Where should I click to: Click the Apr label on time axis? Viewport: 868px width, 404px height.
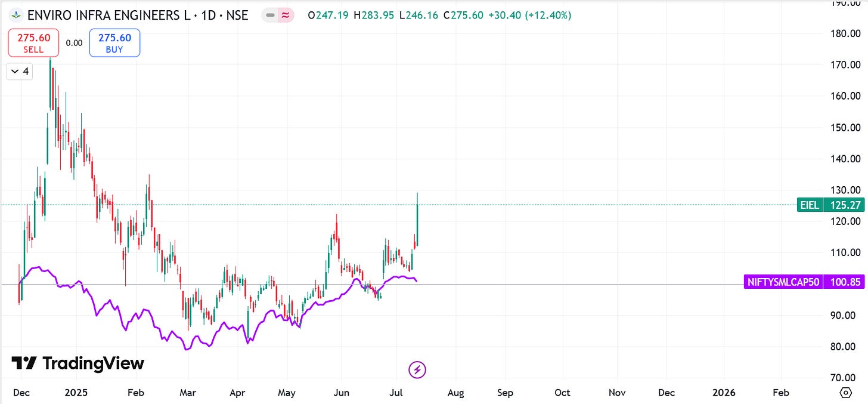(238, 393)
